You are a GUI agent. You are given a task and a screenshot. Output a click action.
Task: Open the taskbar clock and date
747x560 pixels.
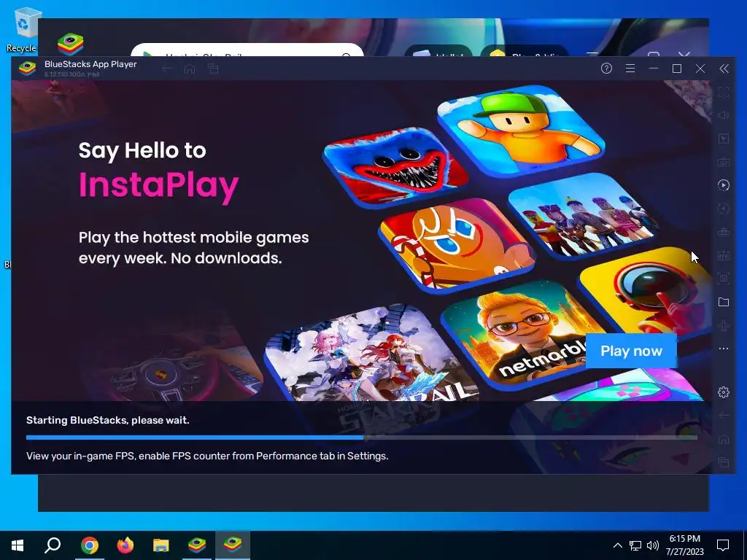pos(684,545)
